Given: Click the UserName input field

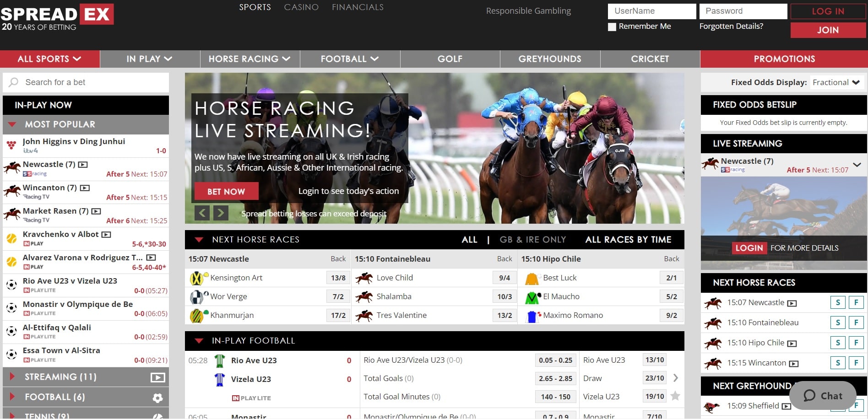Looking at the screenshot, I should pos(652,11).
